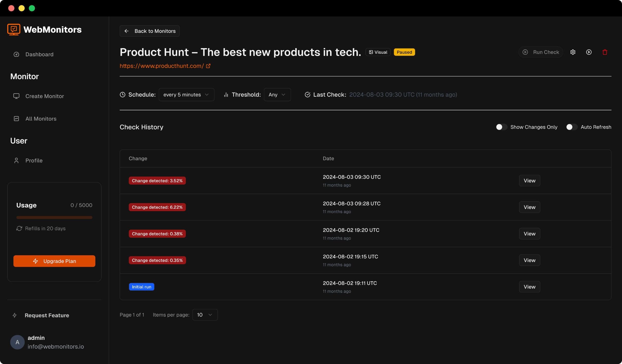Click the Change column header

(x=138, y=158)
